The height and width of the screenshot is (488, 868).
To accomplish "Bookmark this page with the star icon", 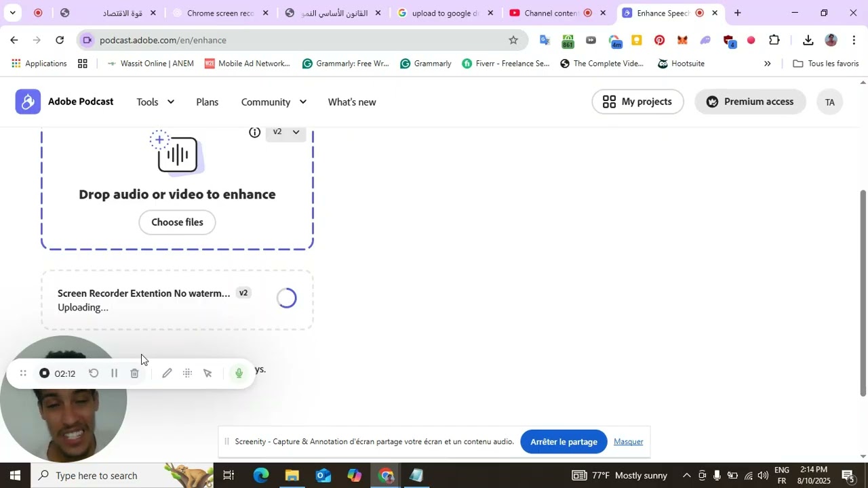I will point(513,40).
